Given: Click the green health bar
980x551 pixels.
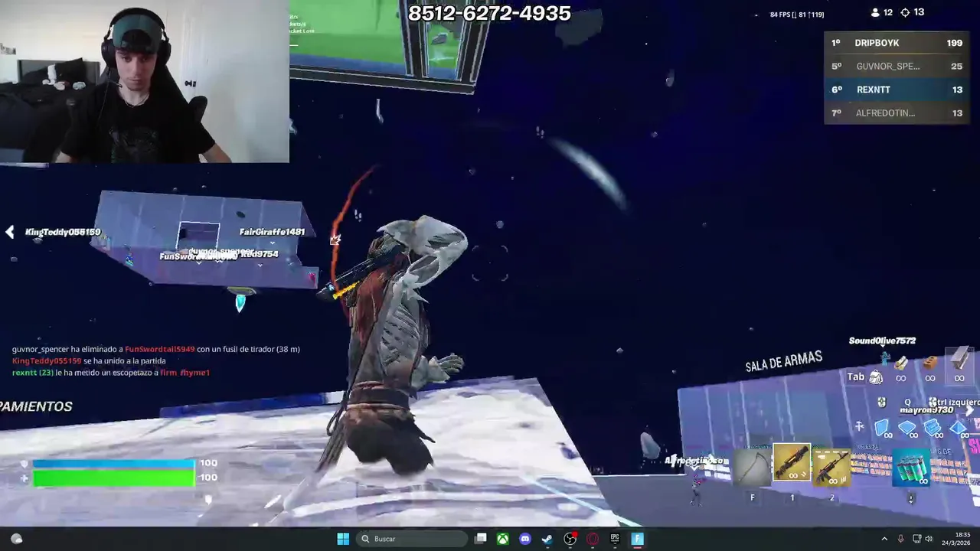Looking at the screenshot, I should click(x=113, y=478).
